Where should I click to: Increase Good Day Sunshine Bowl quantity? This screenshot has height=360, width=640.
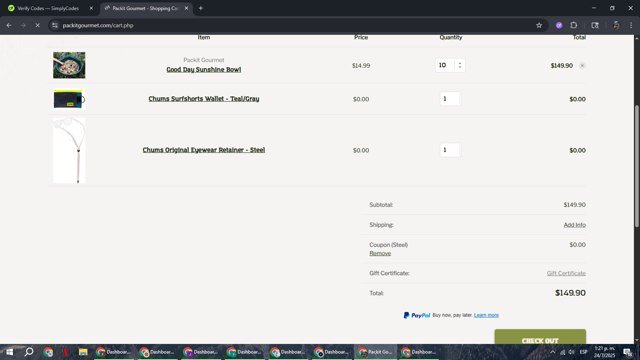point(460,63)
